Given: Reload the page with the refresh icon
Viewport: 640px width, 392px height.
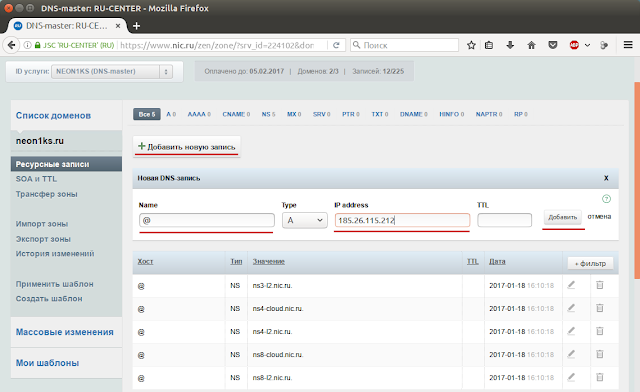Looking at the screenshot, I should click(x=336, y=45).
